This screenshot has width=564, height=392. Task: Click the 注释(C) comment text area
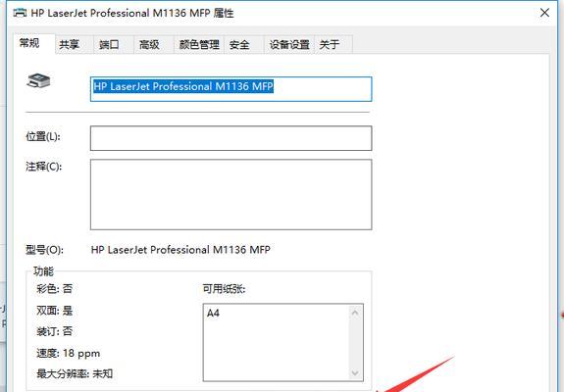[231, 194]
